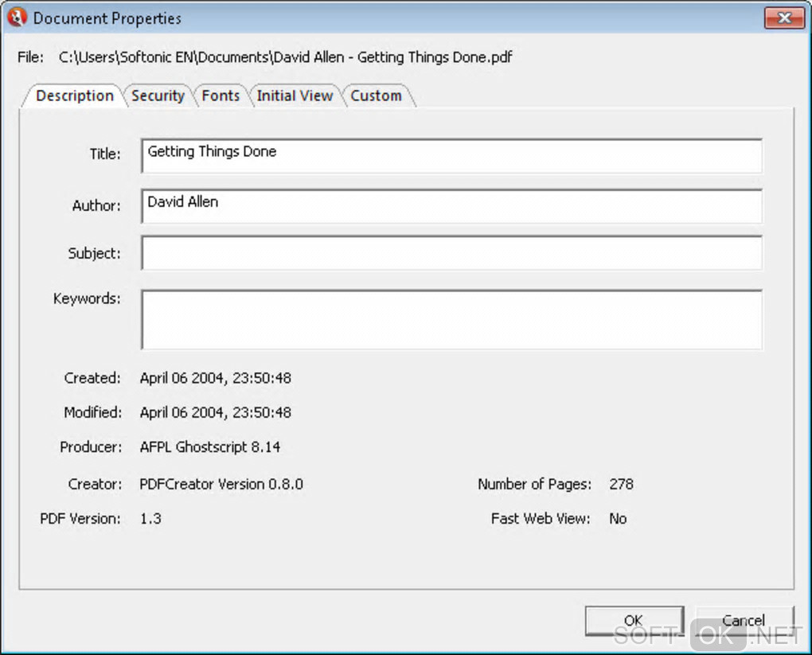Open the Custom tab
This screenshot has height=655, width=812.
[x=376, y=96]
